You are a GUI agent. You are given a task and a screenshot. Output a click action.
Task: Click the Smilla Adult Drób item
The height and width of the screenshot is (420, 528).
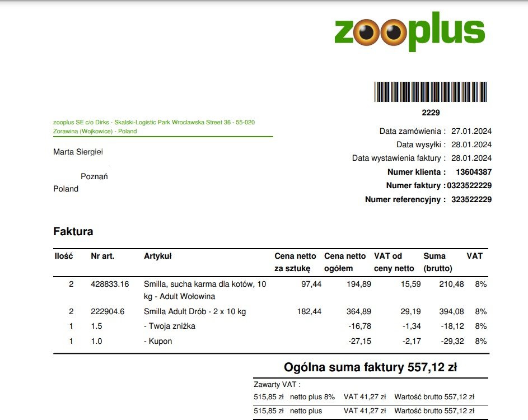195,311
